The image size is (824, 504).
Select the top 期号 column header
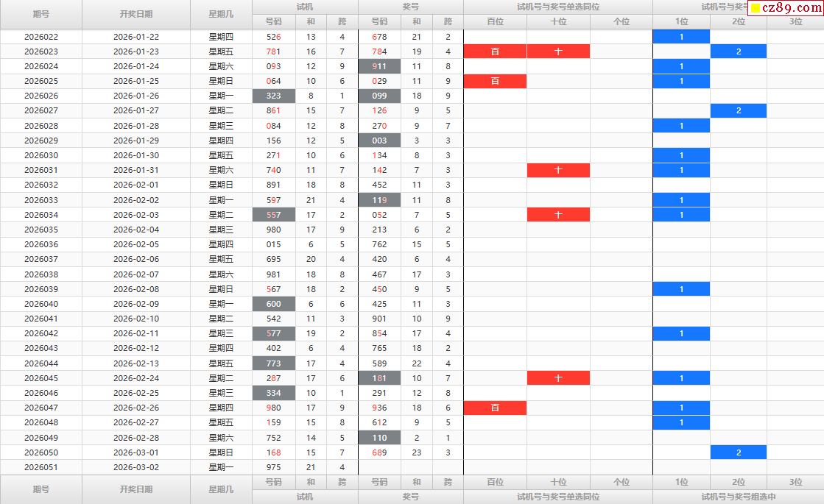(41, 14)
